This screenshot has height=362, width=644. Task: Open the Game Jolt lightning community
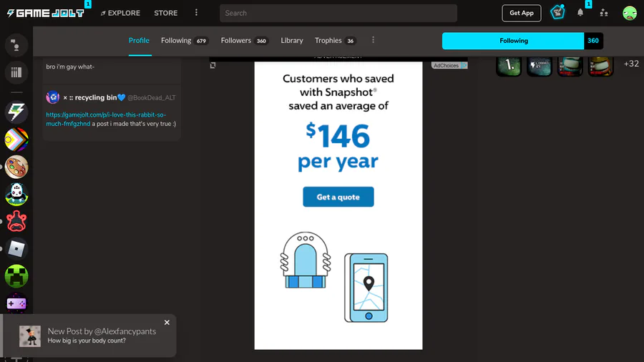click(x=16, y=112)
